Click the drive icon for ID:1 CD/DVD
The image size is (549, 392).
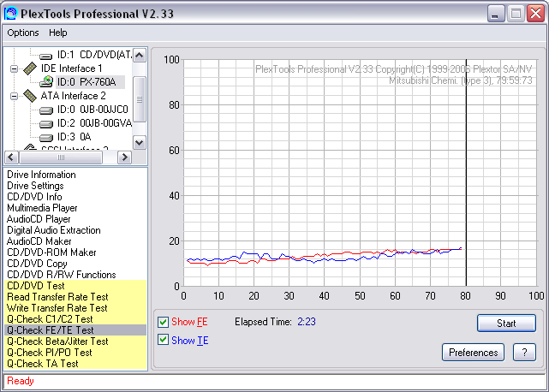coord(46,56)
